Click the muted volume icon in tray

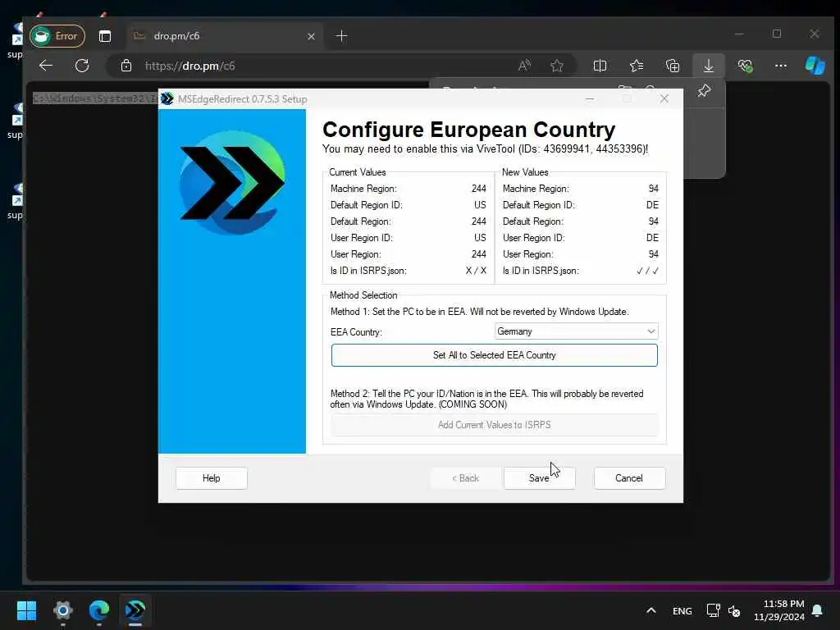(734, 610)
